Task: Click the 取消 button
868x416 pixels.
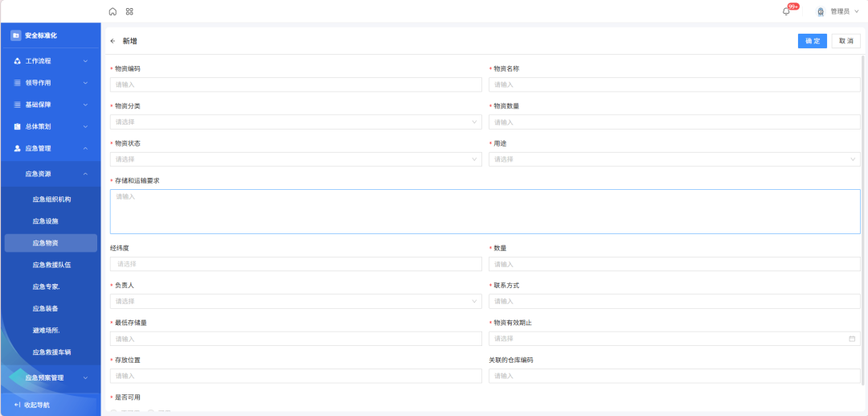Action: click(845, 41)
